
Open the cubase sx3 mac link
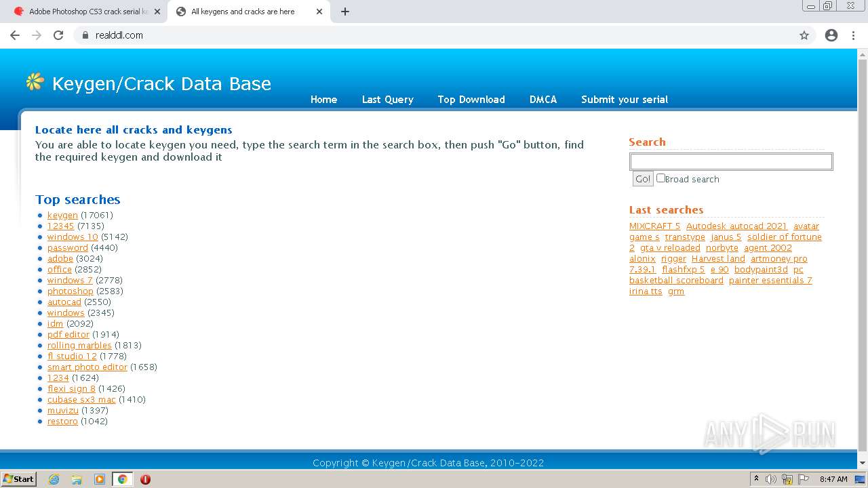click(81, 400)
